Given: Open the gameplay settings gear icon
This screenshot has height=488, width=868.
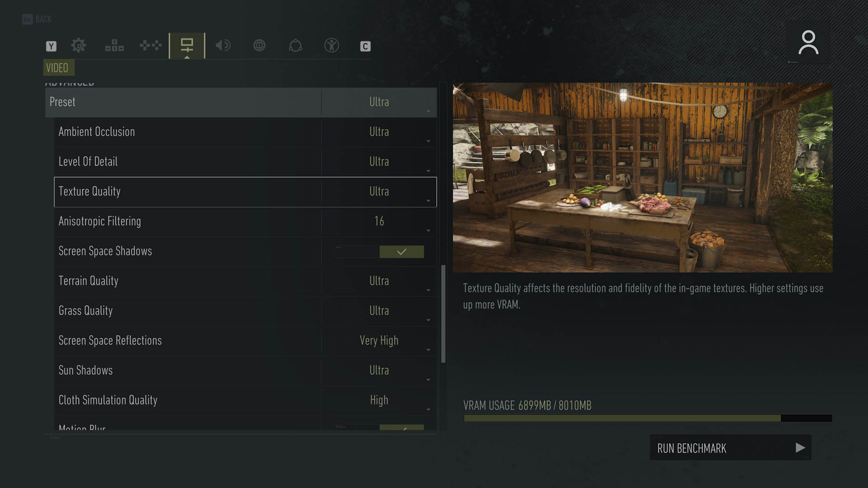Looking at the screenshot, I should point(78,46).
